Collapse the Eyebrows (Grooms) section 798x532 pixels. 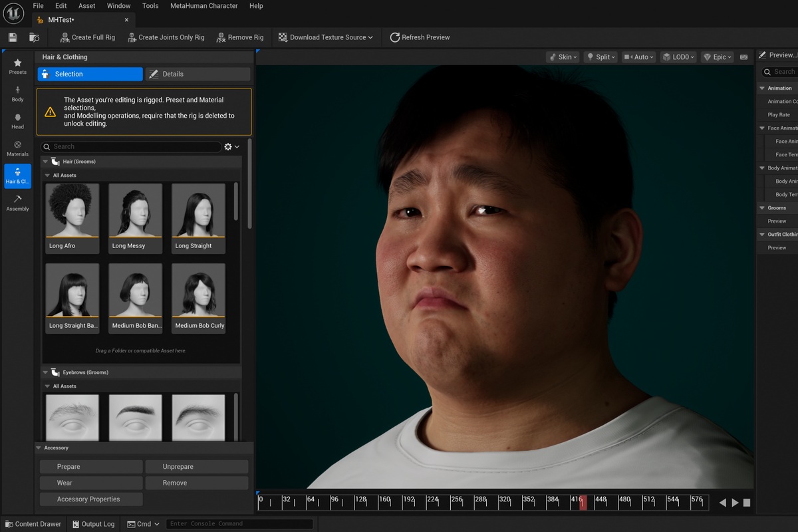point(46,372)
